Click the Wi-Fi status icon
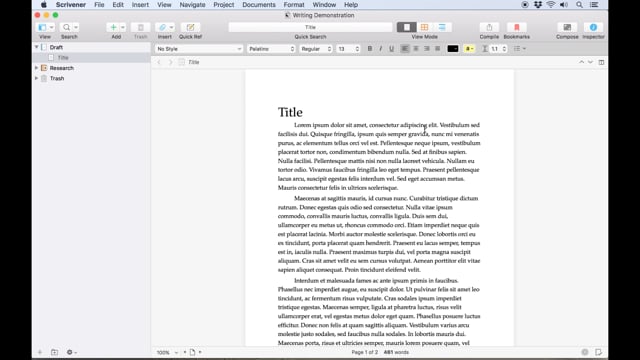This screenshot has height=360, width=640. click(x=551, y=5)
